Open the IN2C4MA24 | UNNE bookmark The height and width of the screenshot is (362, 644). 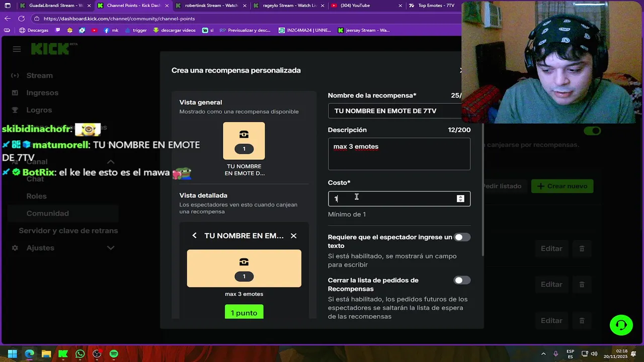(x=305, y=30)
